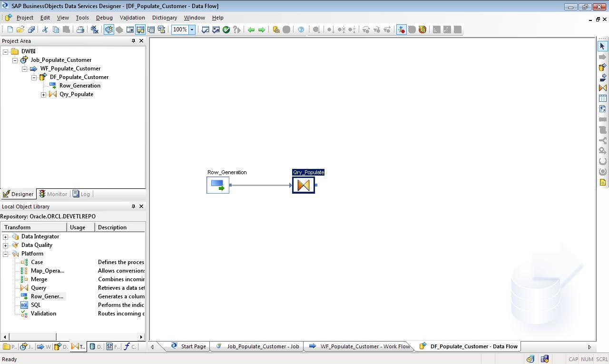Toggle the Output window toolbar icon

coord(151,30)
